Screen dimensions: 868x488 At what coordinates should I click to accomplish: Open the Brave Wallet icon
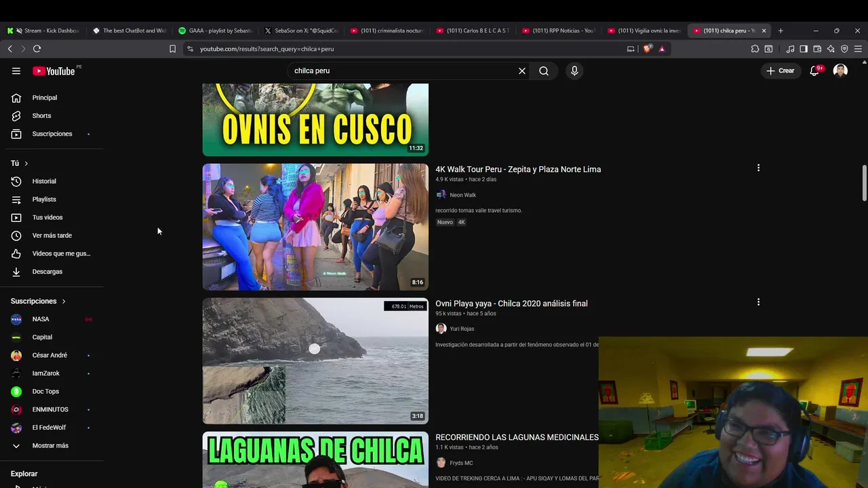click(x=817, y=49)
